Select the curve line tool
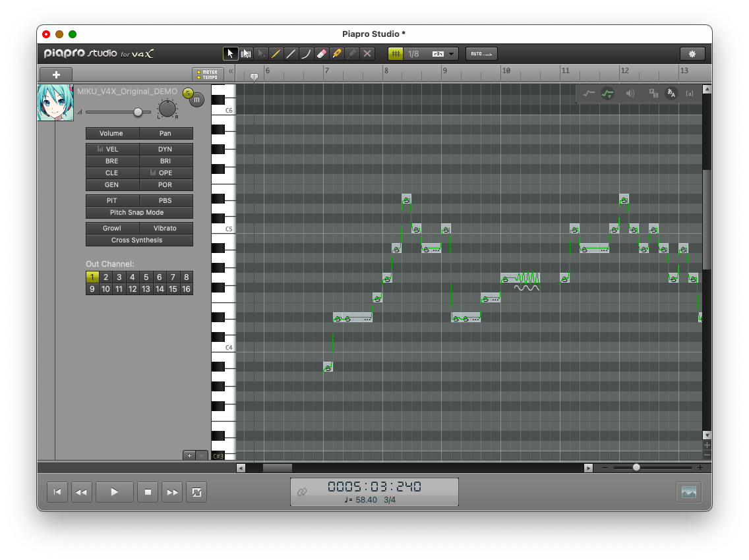 306,54
